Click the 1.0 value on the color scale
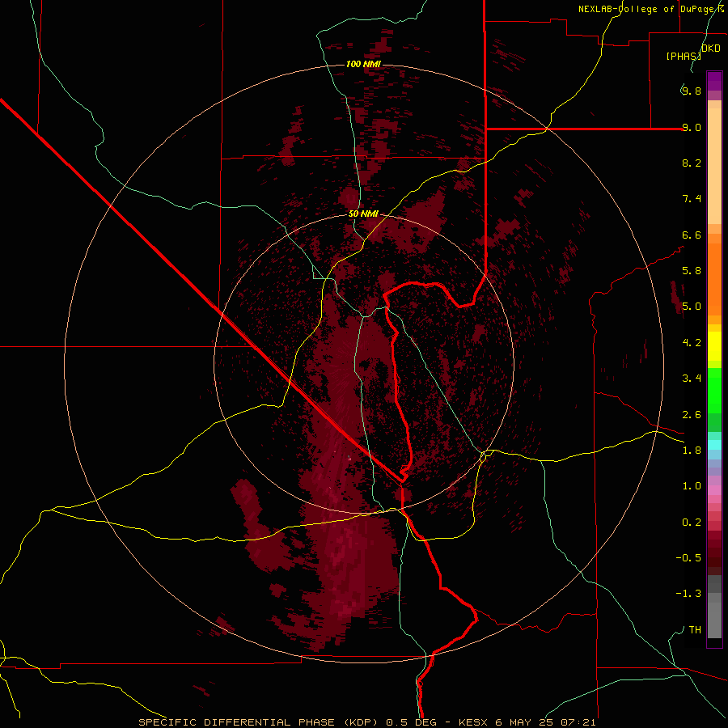 692,486
